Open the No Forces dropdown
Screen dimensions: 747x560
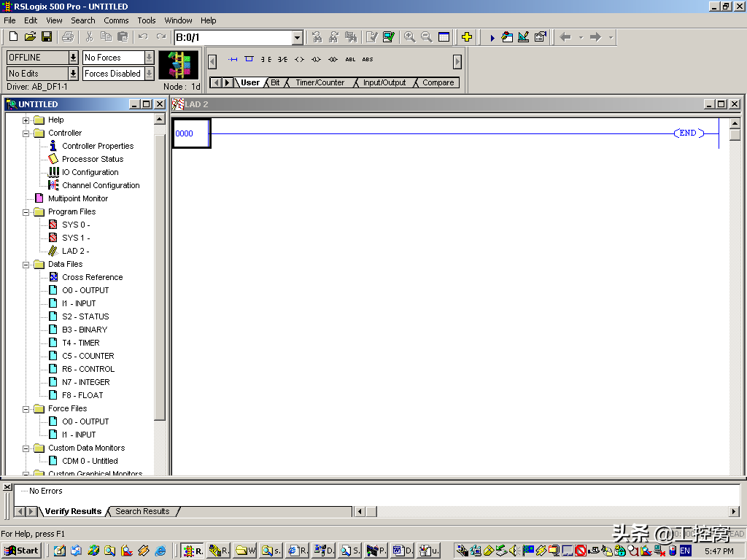[x=149, y=58]
